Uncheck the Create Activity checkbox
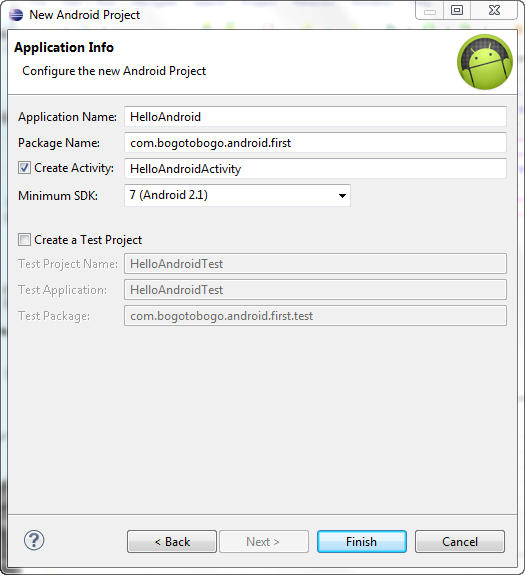This screenshot has width=525, height=575. coord(24,168)
